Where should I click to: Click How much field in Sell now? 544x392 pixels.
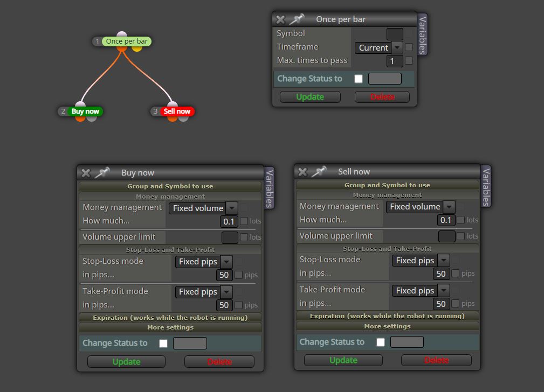[x=446, y=220]
